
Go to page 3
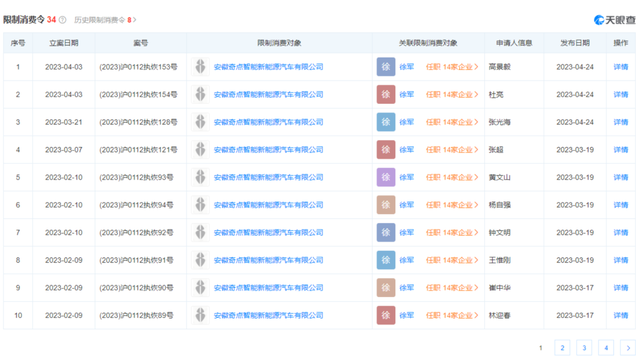click(x=584, y=348)
